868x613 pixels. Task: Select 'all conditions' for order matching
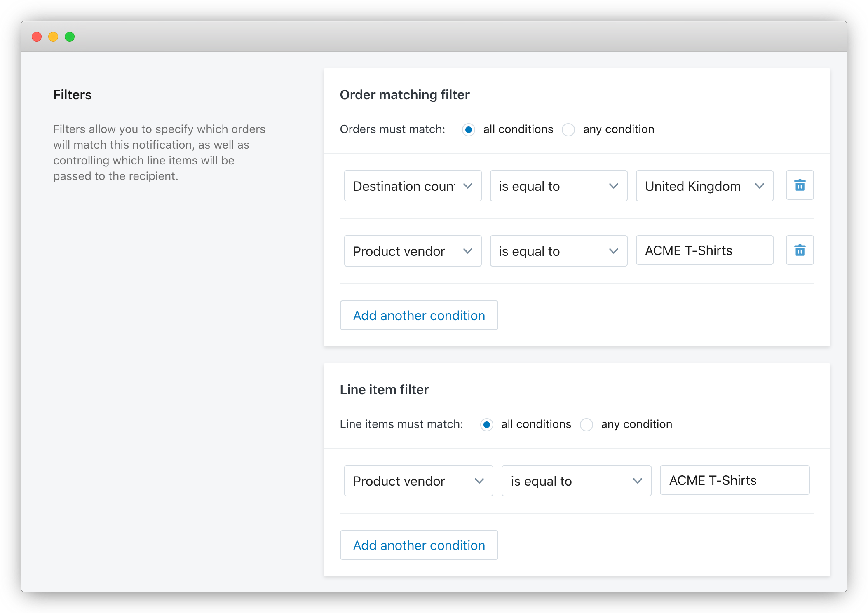click(468, 129)
